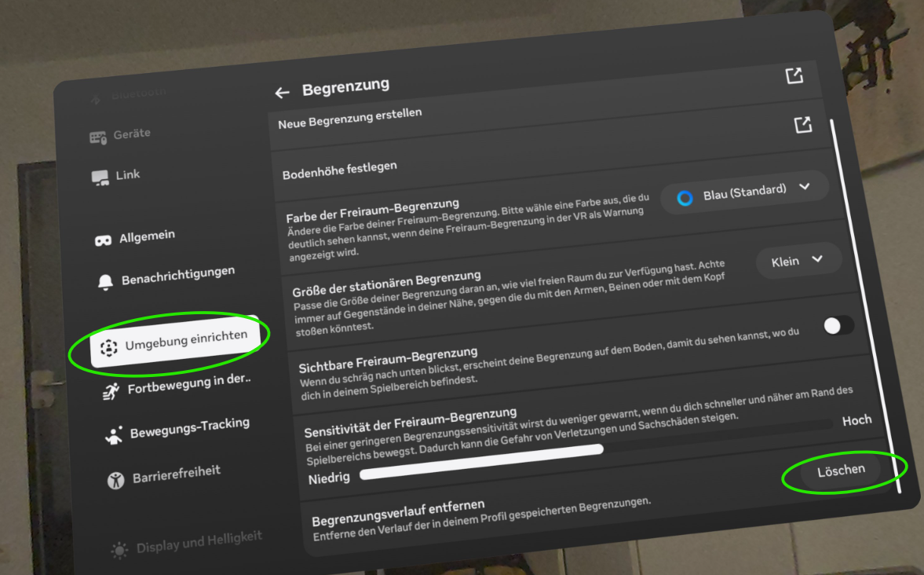The height and width of the screenshot is (575, 924).
Task: Click the blue color circle swatch
Action: (685, 198)
